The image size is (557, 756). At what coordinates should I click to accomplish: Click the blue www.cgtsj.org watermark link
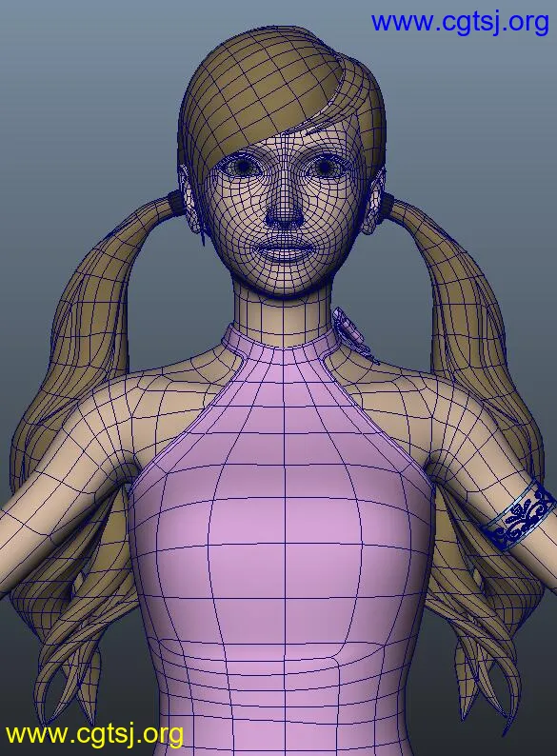tap(460, 23)
